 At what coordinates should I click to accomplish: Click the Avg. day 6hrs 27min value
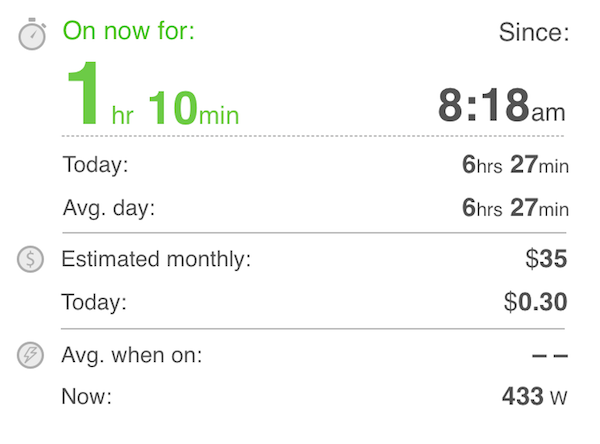[515, 209]
